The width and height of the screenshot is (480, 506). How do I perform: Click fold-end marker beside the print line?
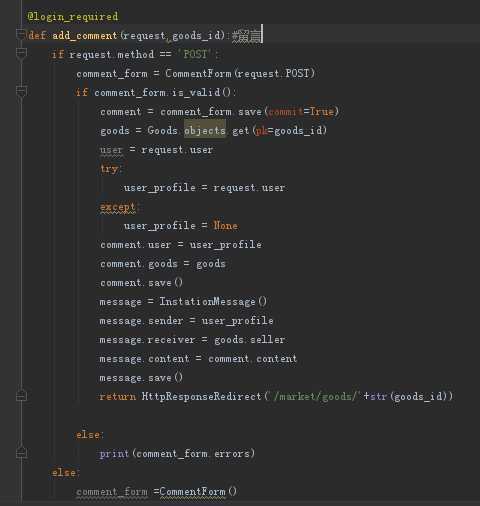[x=21, y=452]
